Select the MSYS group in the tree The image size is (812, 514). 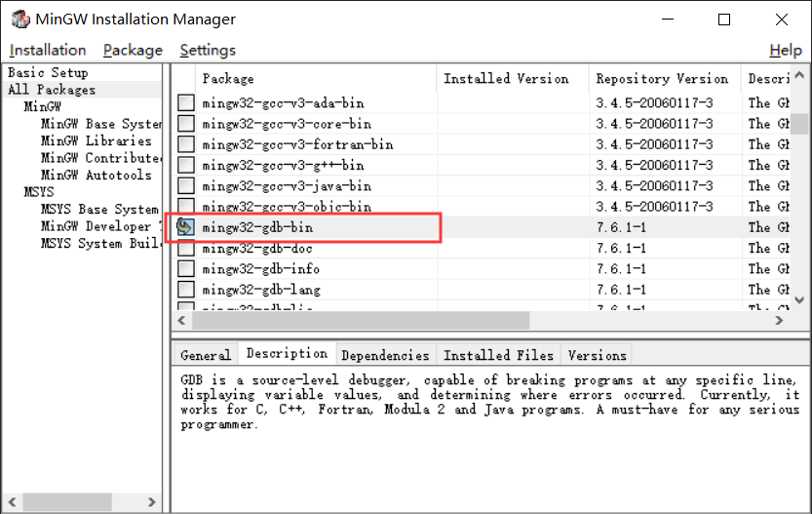39,192
